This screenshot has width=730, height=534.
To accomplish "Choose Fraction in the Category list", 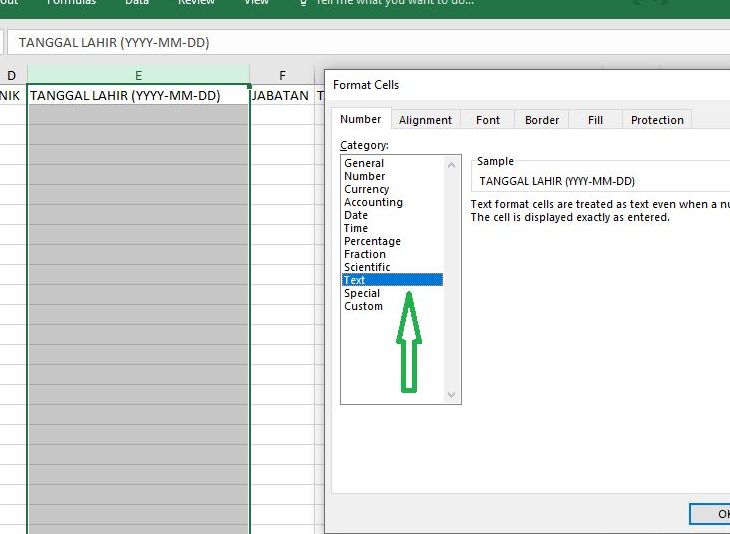I will tap(365, 254).
